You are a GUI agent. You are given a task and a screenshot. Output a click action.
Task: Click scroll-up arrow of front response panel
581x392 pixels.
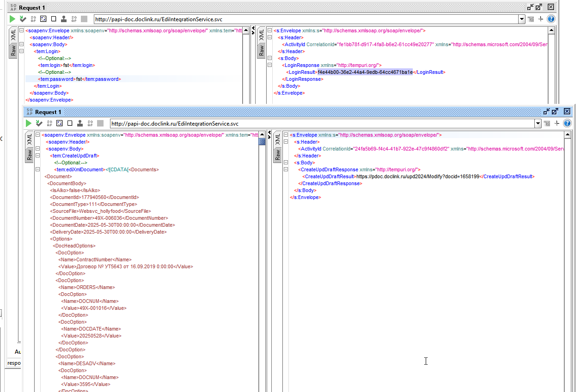tap(568, 134)
